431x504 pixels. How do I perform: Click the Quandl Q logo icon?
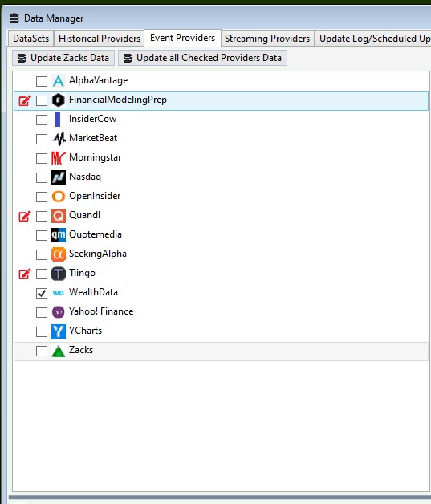point(58,216)
